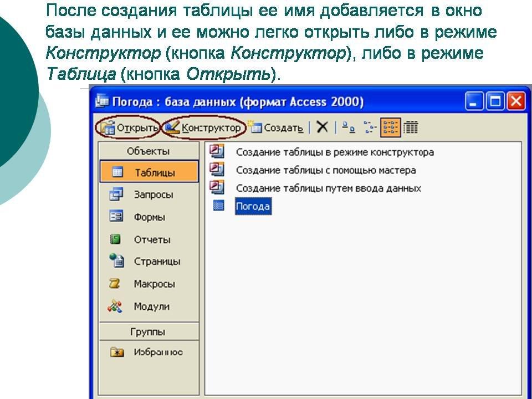Select the Таблицы objects category
The image size is (532, 399).
pyautogui.click(x=149, y=172)
